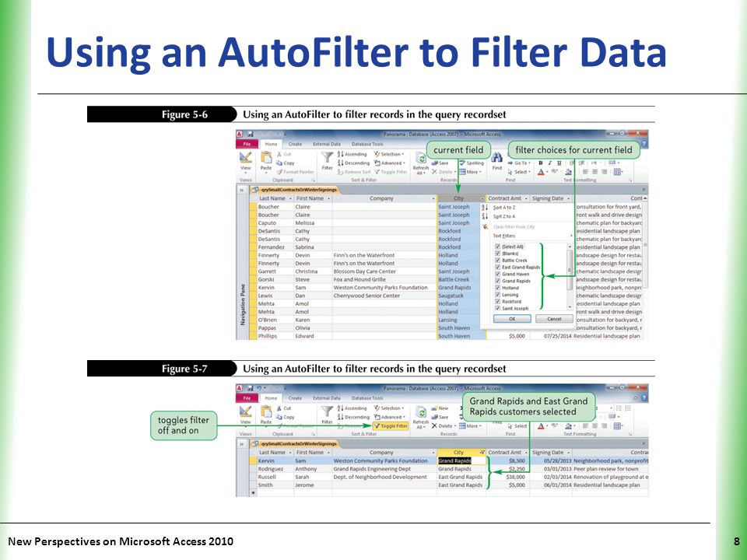The height and width of the screenshot is (560, 747).
Task: Open the More dropdown in Figure 5-6 Records
Action: pyautogui.click(x=470, y=172)
